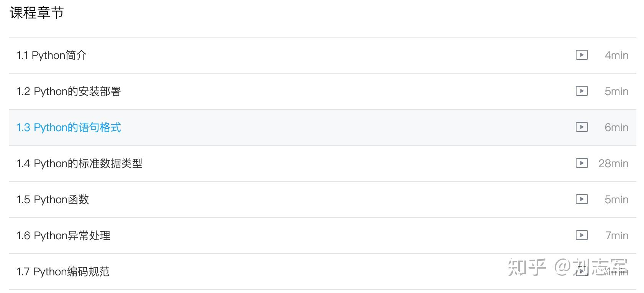
Task: Click the 4min duration label
Action: (616, 56)
